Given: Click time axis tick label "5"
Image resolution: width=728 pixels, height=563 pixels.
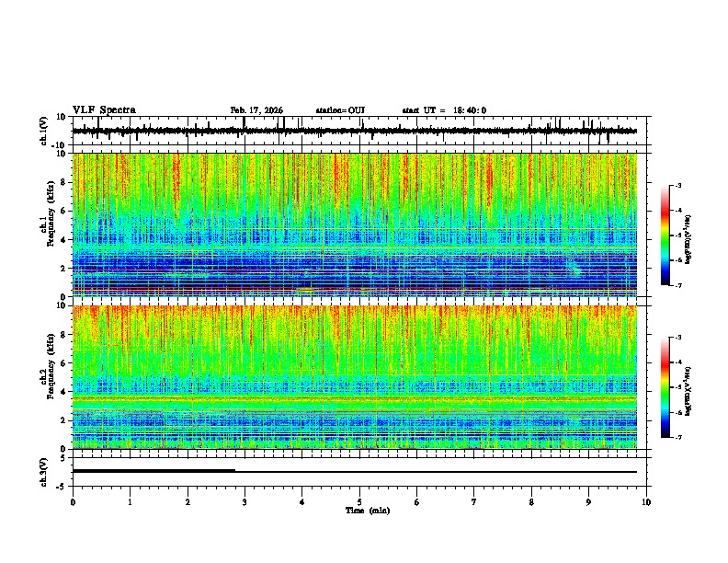Looking at the screenshot, I should pyautogui.click(x=359, y=502).
